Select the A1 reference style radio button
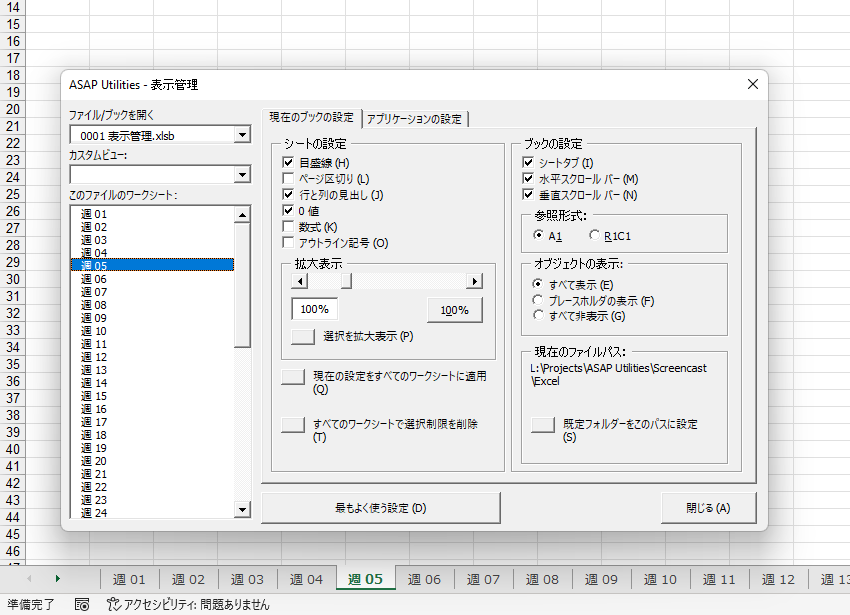 [538, 235]
